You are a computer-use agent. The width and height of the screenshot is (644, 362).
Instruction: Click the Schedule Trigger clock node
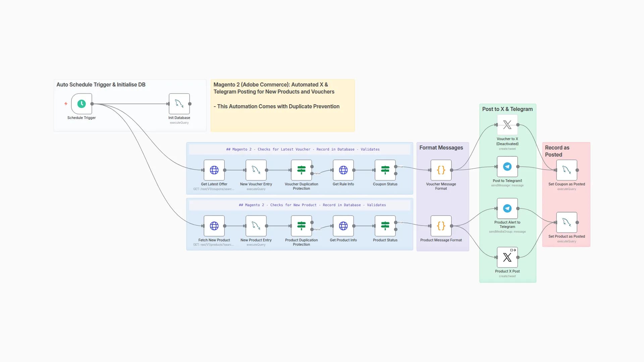coord(82,104)
